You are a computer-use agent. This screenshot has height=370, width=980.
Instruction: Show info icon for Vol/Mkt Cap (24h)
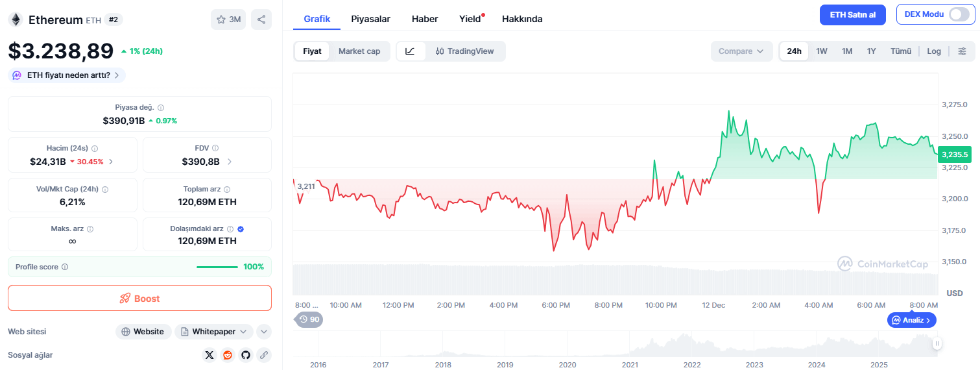(105, 190)
